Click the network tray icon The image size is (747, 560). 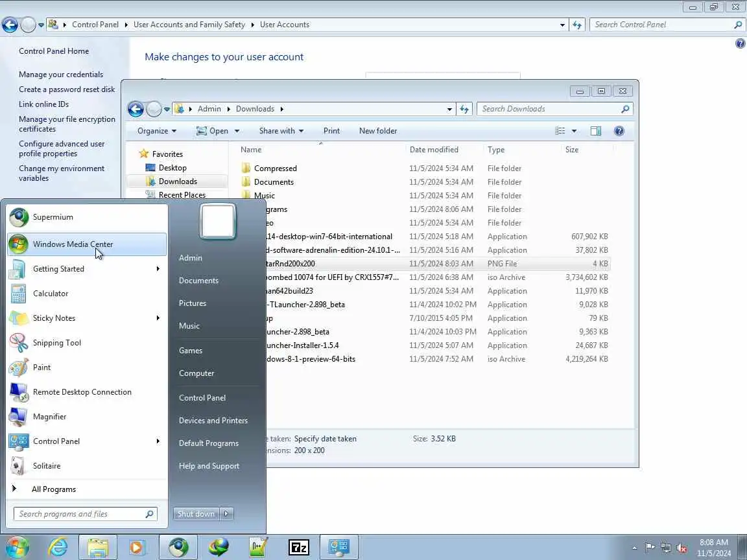tap(666, 548)
